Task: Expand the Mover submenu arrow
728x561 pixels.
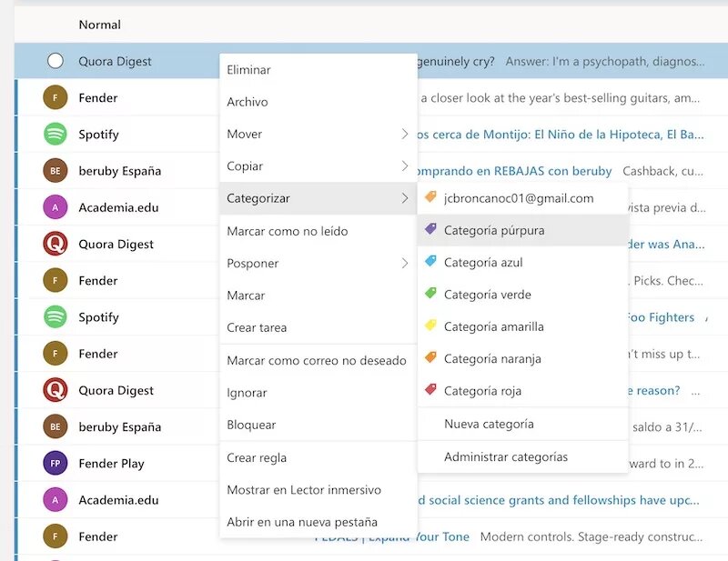Action: coord(405,135)
